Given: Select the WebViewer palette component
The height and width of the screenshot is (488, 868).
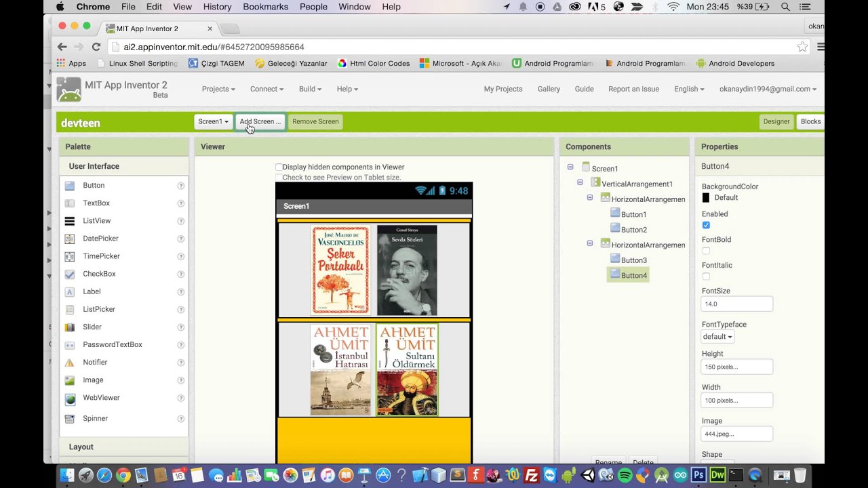Looking at the screenshot, I should (x=101, y=397).
